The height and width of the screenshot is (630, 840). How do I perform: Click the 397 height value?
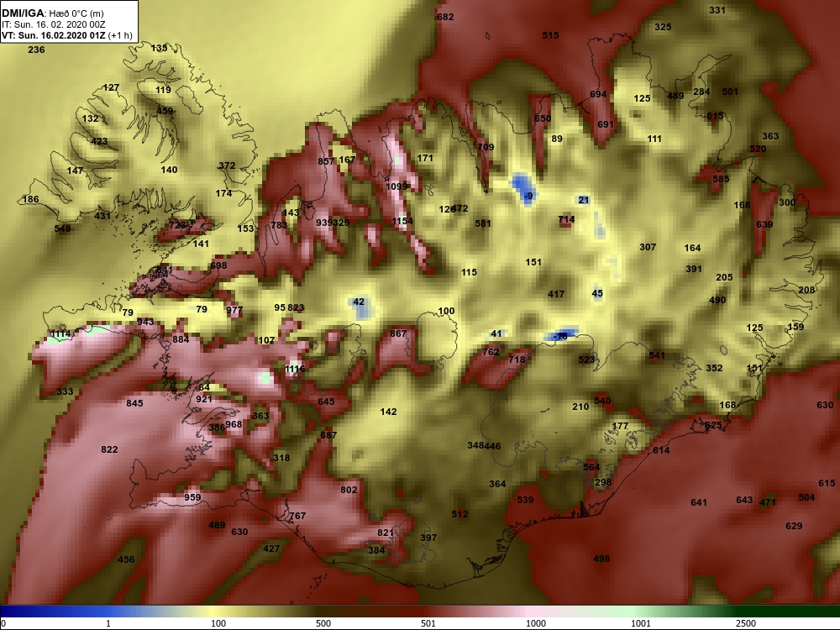coord(428,538)
